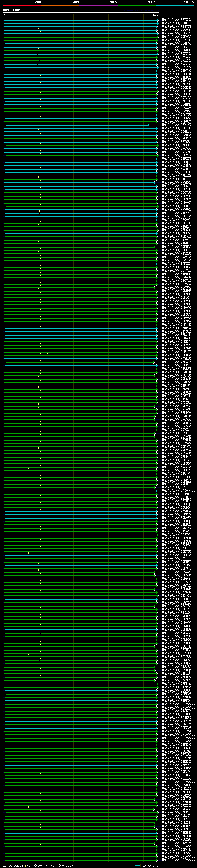This screenshot has width=197, height=868.
Task: Click the purple ~60% identity legend segment
Action: [99, 6]
